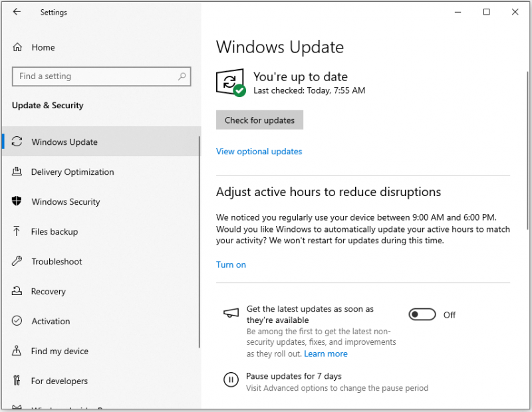Image resolution: width=532 pixels, height=412 pixels.
Task: Click the back arrow icon
Action: point(17,12)
